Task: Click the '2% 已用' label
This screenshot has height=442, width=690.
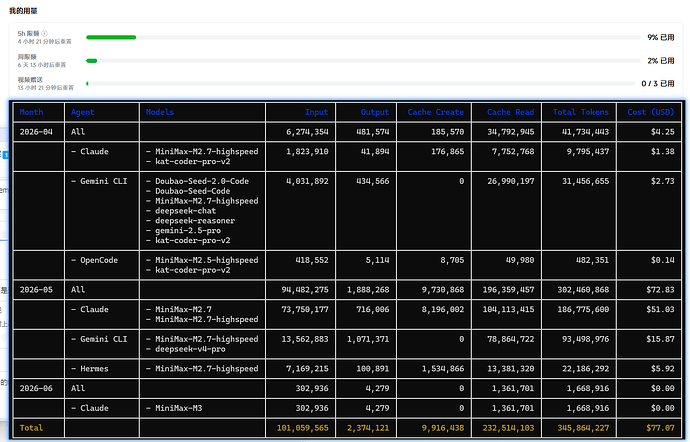Action: coord(661,61)
